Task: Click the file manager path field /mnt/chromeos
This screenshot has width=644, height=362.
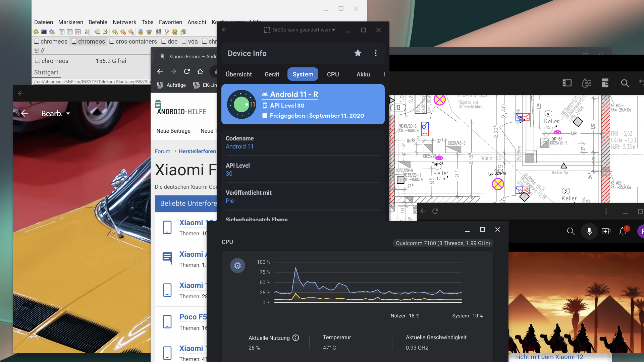Action: tap(92, 82)
